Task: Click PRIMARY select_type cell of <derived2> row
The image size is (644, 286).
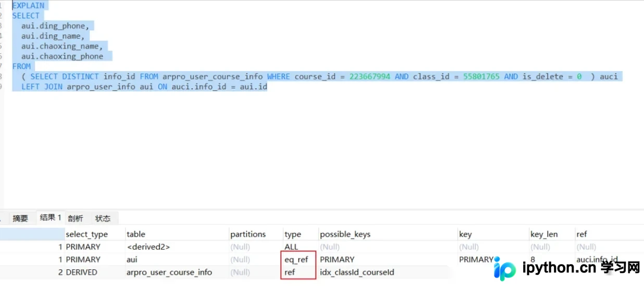Action: (x=83, y=247)
